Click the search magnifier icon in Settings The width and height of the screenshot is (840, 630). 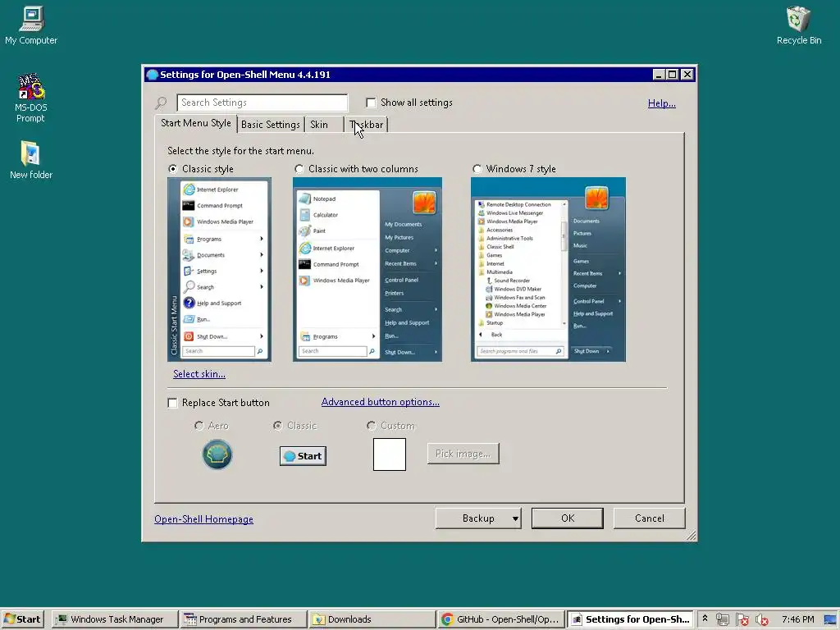(161, 103)
